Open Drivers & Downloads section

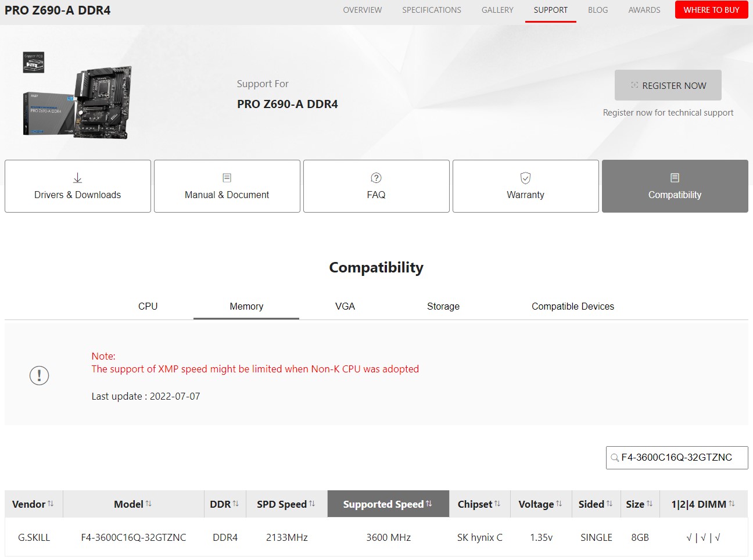coord(78,186)
